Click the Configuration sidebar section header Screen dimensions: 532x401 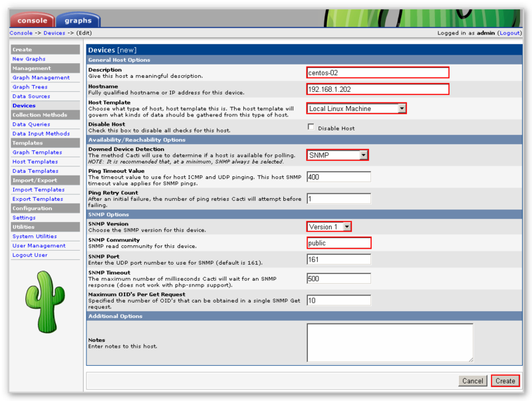pyautogui.click(x=45, y=208)
